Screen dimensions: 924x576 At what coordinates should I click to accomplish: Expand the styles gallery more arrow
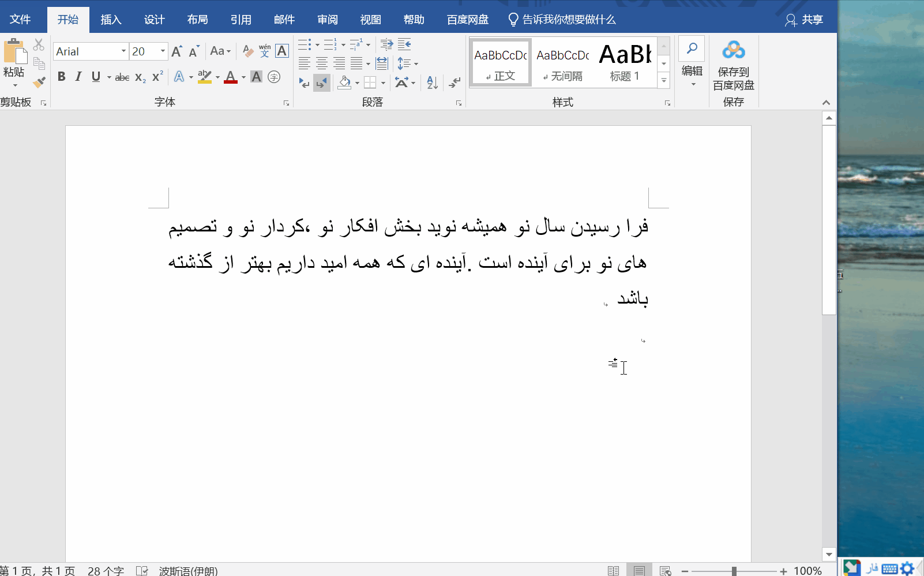tap(664, 81)
